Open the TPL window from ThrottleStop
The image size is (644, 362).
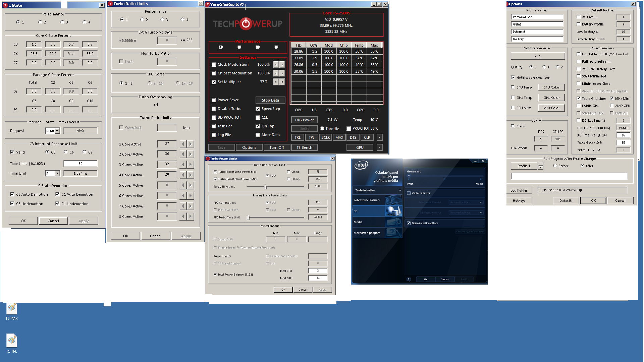[311, 137]
